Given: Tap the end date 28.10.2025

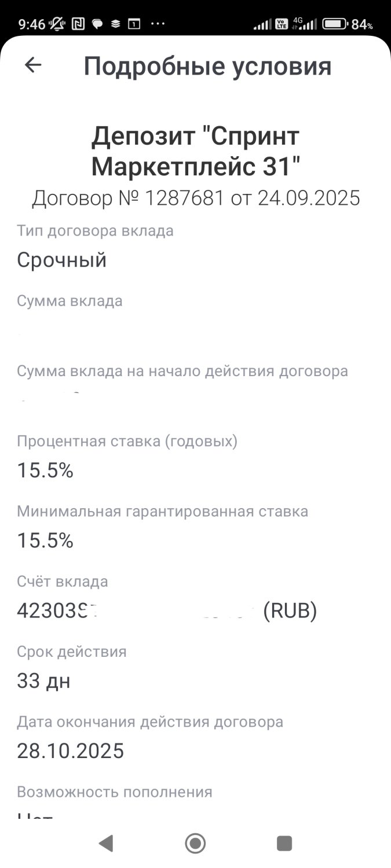Looking at the screenshot, I should (71, 751).
